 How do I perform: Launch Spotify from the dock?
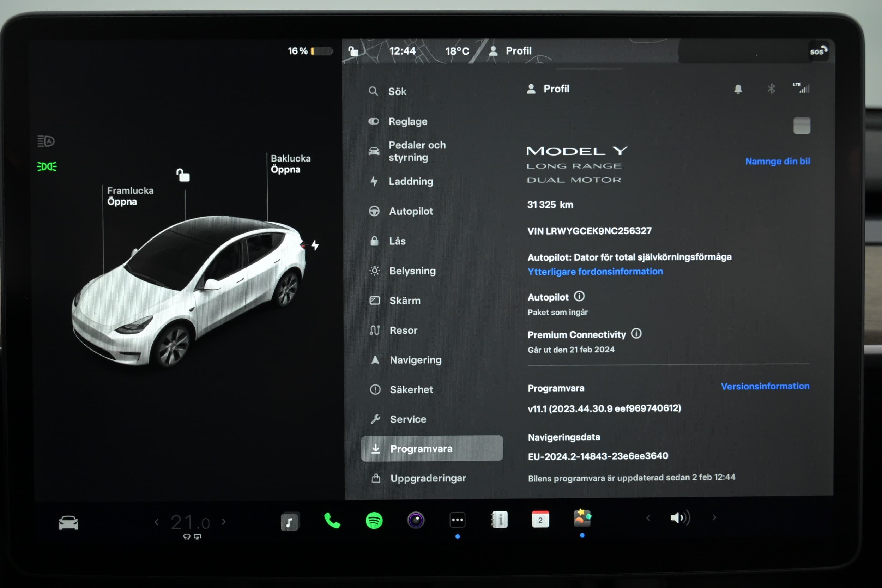pos(374,521)
